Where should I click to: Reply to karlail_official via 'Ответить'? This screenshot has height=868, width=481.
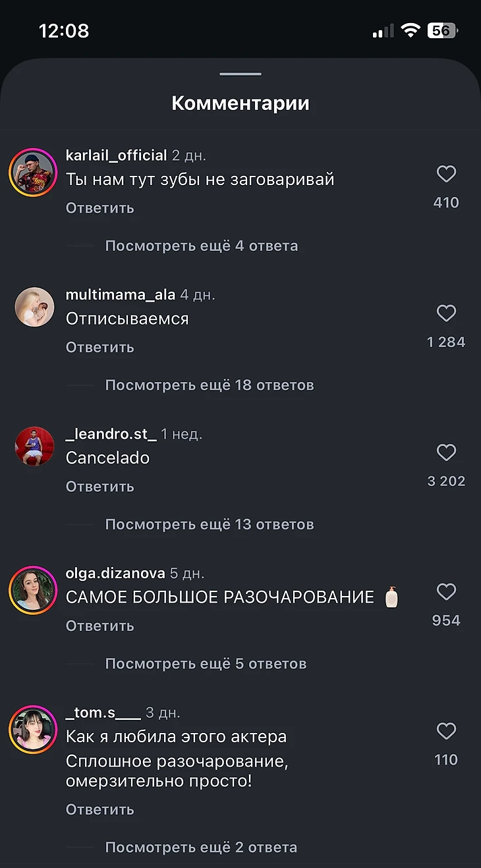[x=100, y=208]
